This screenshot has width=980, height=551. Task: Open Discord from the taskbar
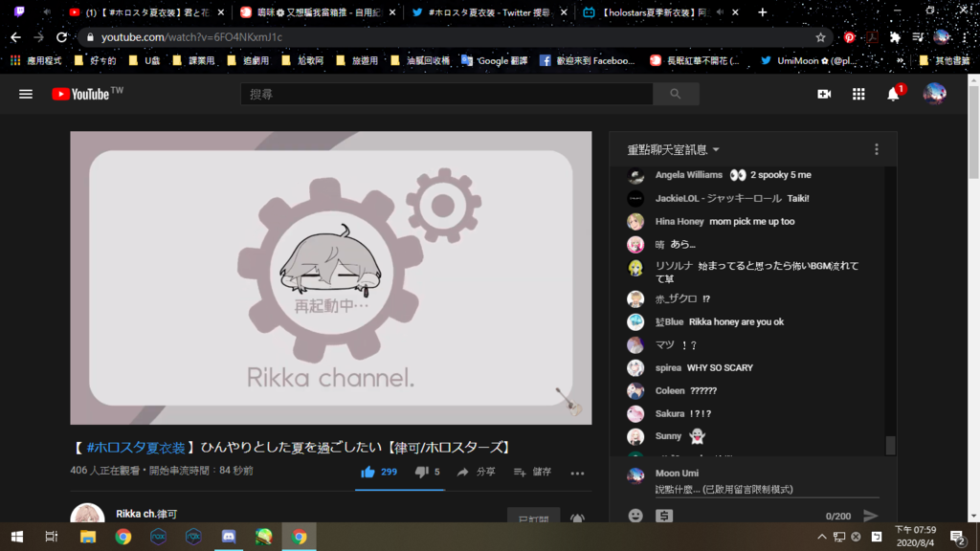point(229,537)
